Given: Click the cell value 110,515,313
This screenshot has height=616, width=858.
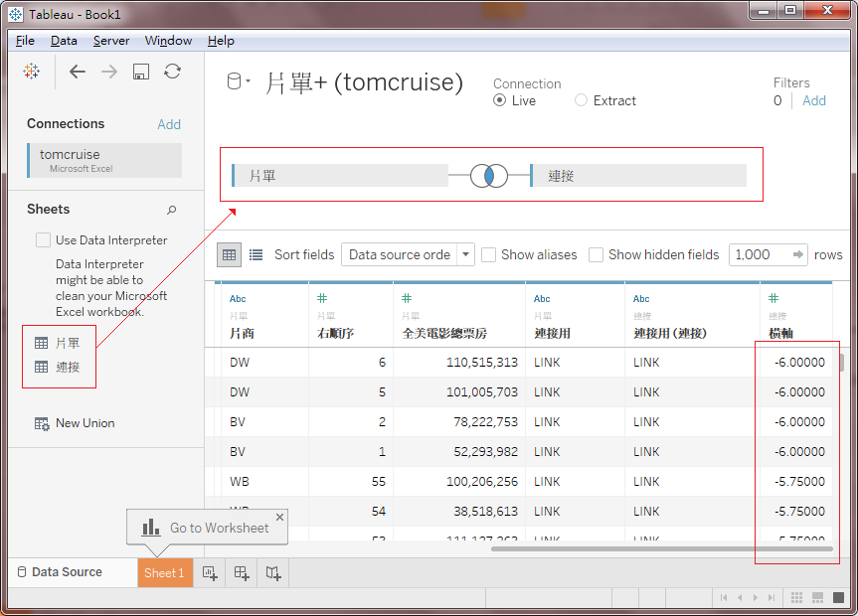Looking at the screenshot, I should tap(482, 363).
